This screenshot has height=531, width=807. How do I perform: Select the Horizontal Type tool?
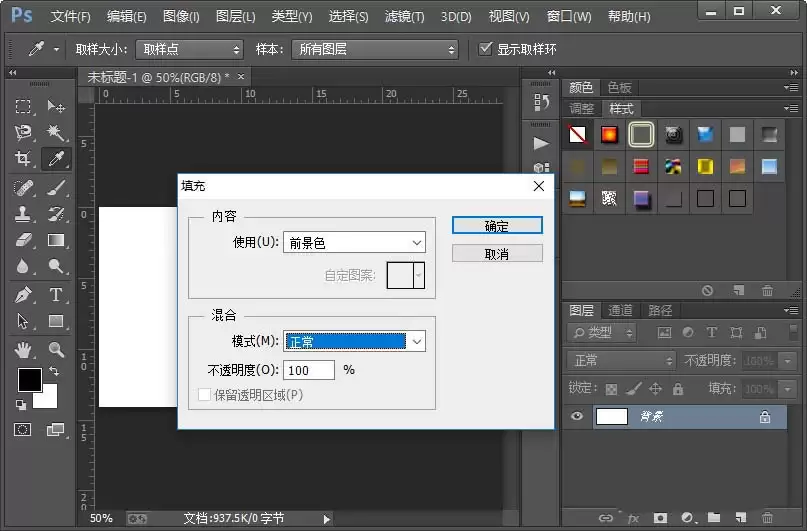tap(56, 295)
